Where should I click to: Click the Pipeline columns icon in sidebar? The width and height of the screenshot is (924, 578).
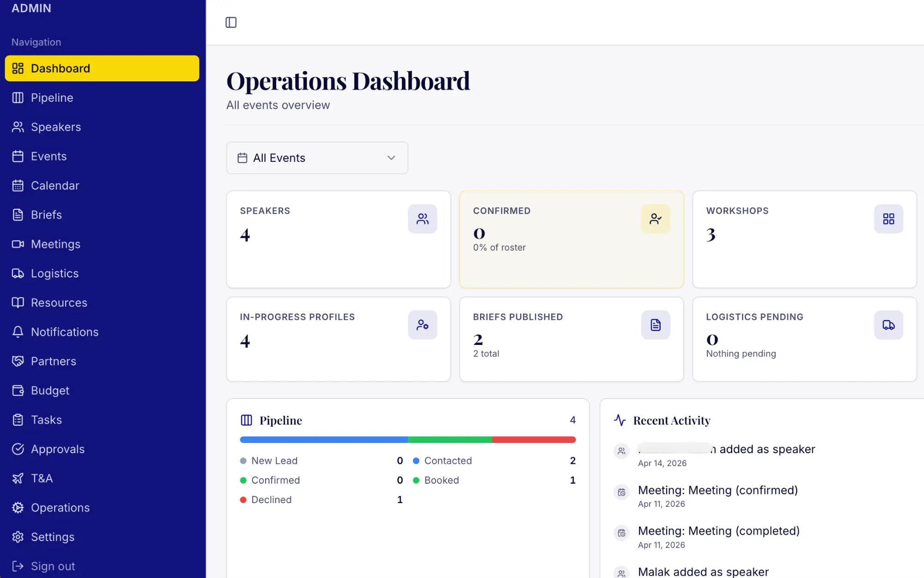18,98
